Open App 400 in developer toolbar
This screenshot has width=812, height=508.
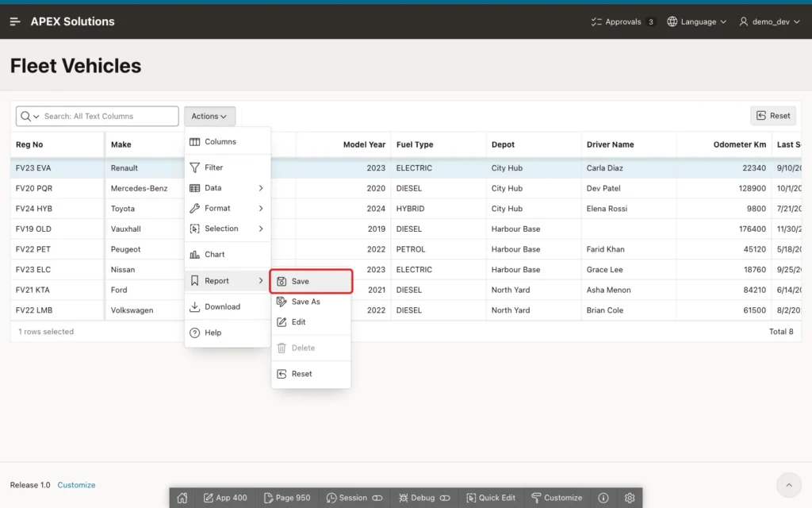224,498
